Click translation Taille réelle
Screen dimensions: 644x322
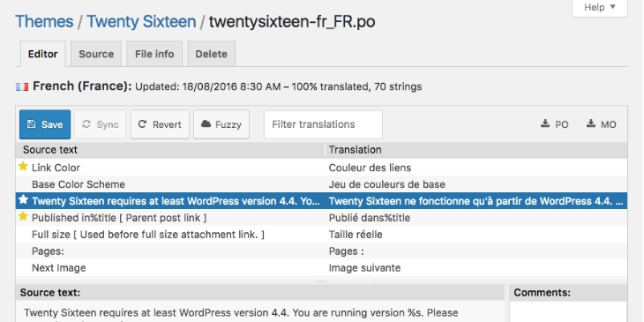[x=356, y=235]
